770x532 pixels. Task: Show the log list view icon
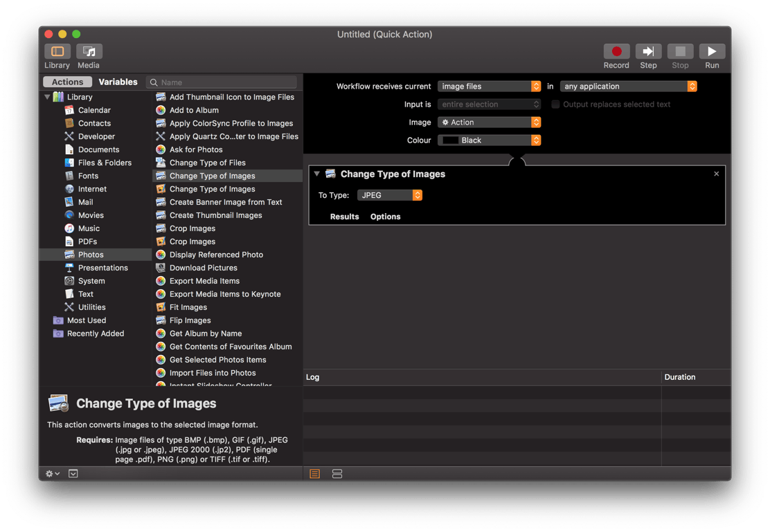[315, 474]
